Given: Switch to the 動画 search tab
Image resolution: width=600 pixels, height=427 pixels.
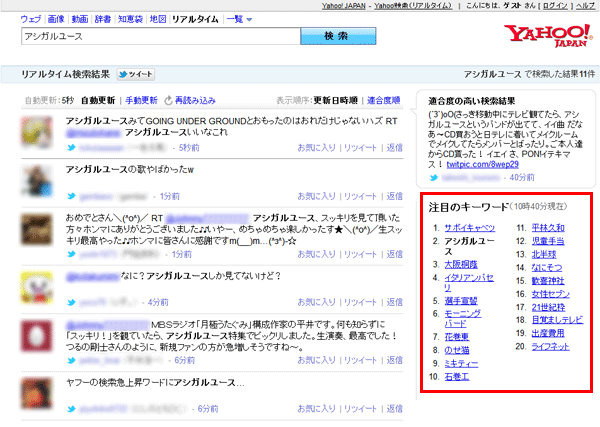Looking at the screenshot, I should (80, 19).
